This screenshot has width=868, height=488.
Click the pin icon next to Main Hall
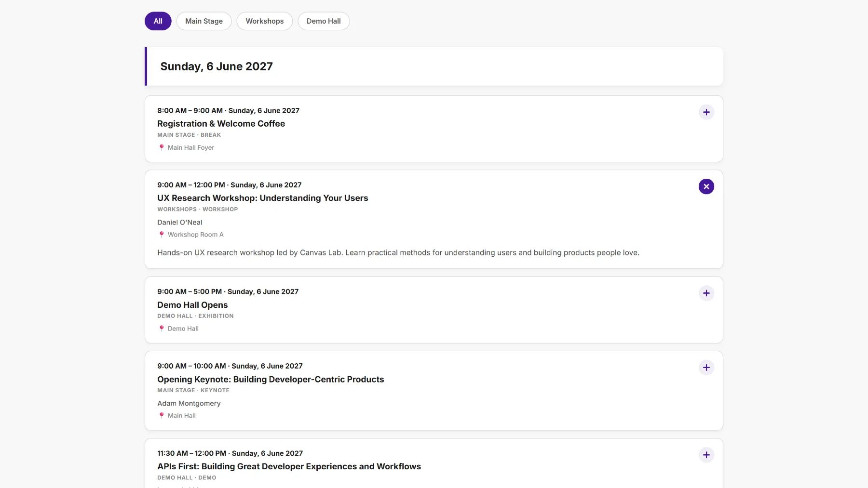click(162, 416)
